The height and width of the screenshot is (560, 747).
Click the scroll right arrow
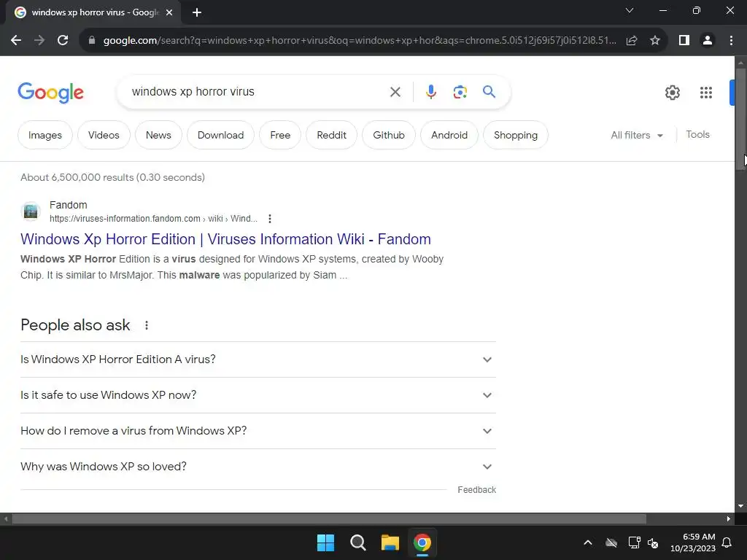729,519
